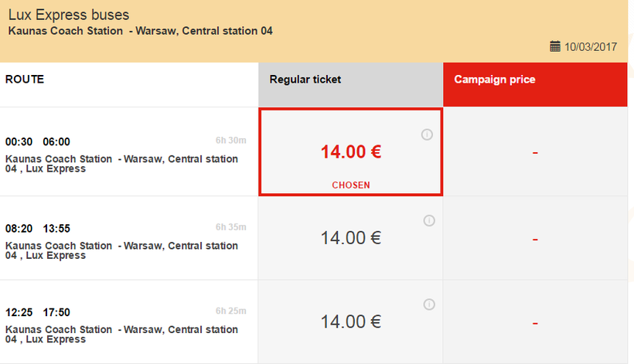Click the info icon on the 08:20 ticket
This screenshot has height=364, width=634.
(430, 221)
